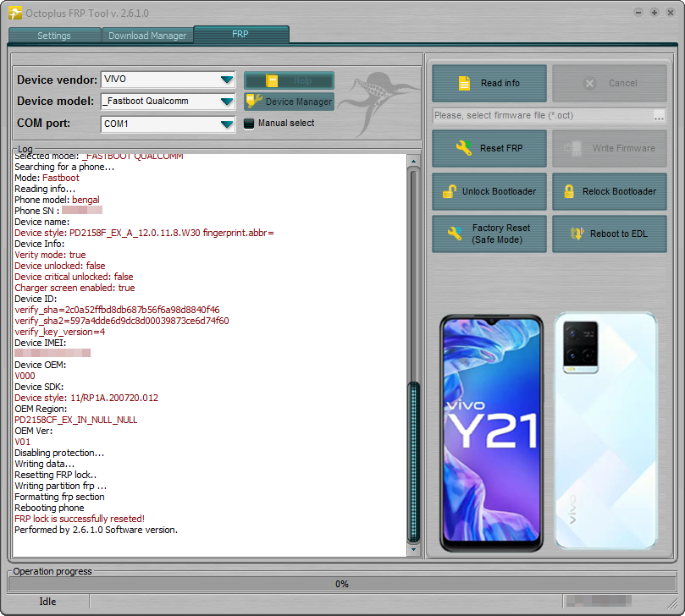
Task: Browse for firmware file with ellipsis button
Action: pos(659,116)
